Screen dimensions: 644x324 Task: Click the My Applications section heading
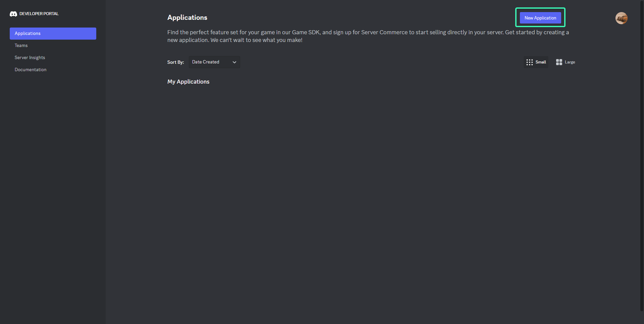coord(188,82)
